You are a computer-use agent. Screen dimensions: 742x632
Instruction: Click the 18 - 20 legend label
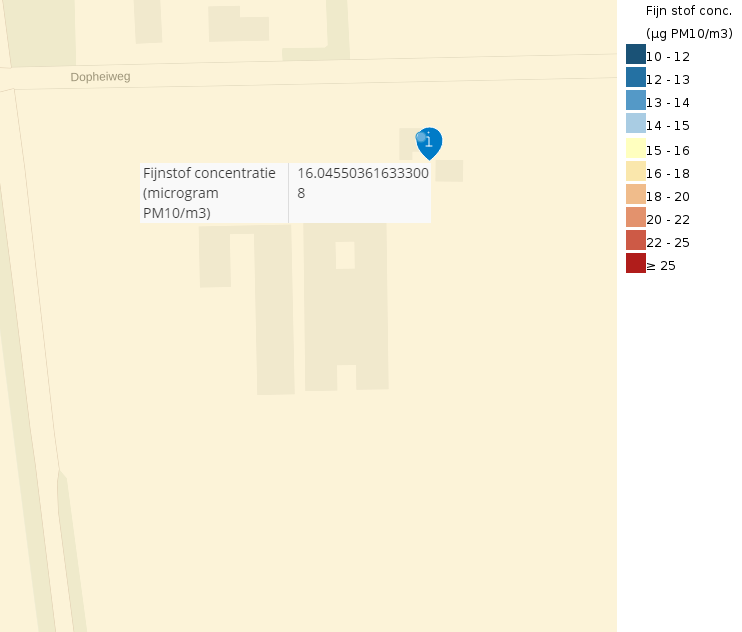tap(668, 197)
